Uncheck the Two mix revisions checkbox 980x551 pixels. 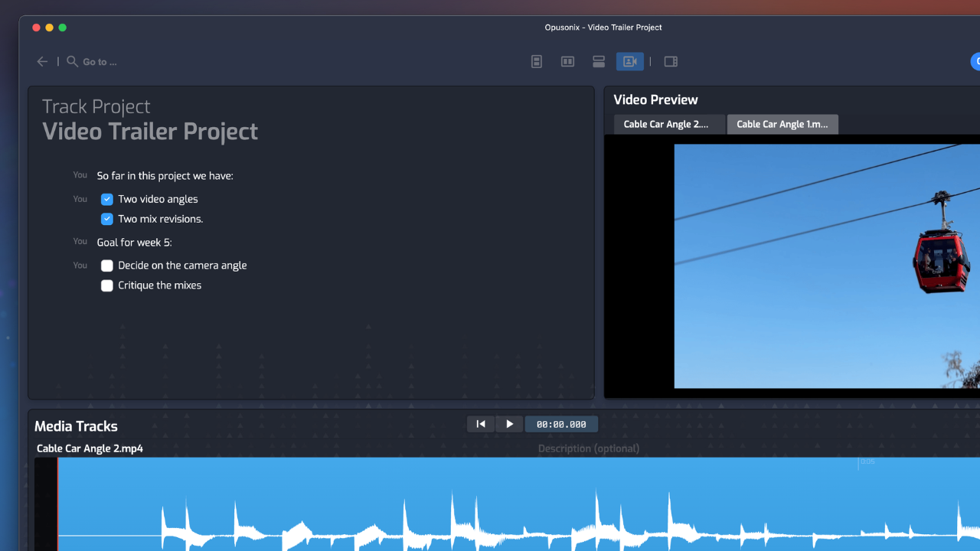(x=107, y=220)
